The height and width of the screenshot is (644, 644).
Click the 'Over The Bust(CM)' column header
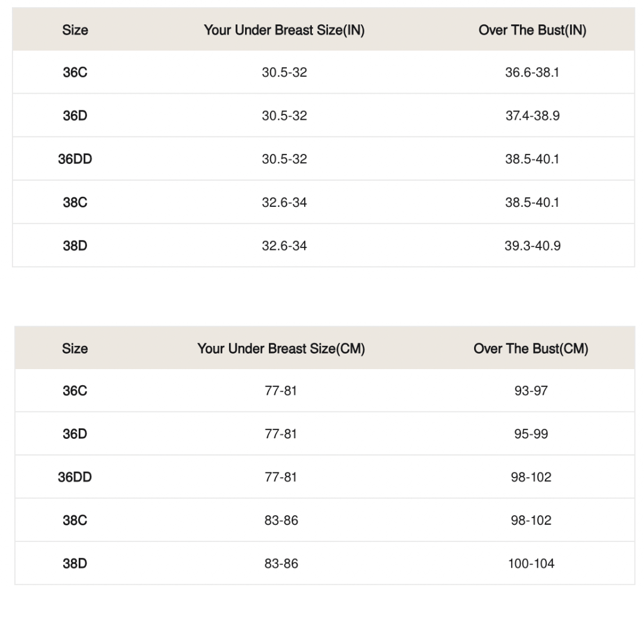click(x=531, y=349)
